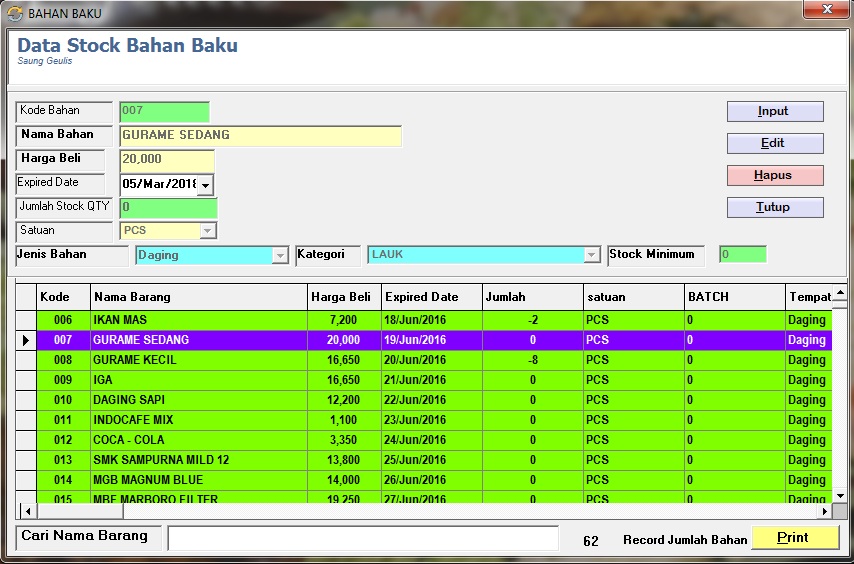Click the Harga Beli field showing 20,000
The width and height of the screenshot is (854, 564).
point(167,161)
